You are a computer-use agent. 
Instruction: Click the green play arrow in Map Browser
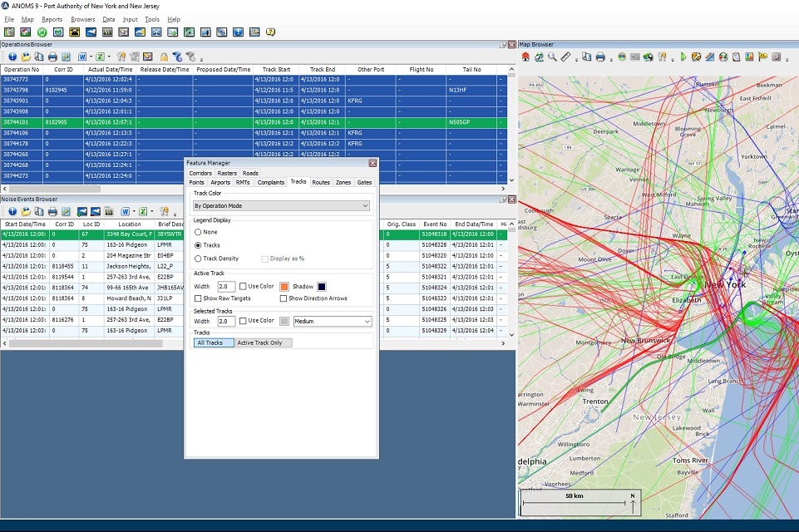(x=683, y=57)
